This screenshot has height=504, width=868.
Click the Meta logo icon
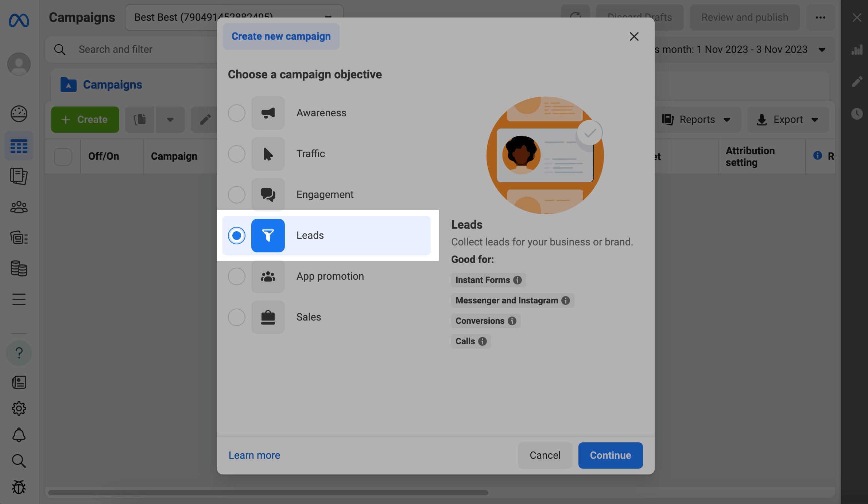pyautogui.click(x=19, y=20)
